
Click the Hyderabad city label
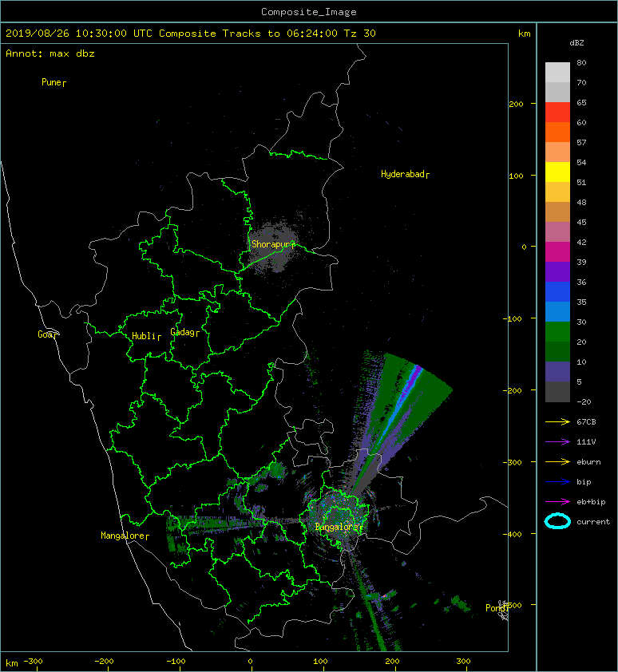(x=405, y=174)
